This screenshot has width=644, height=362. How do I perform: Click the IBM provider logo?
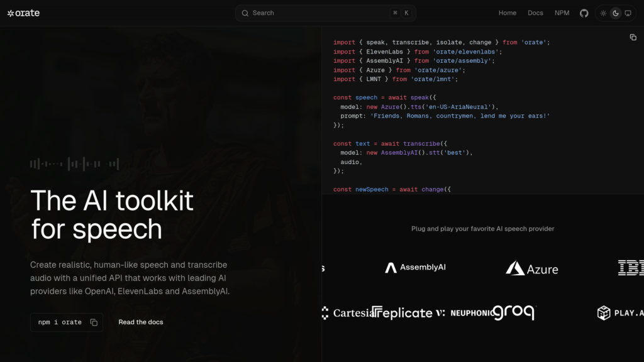click(x=631, y=268)
